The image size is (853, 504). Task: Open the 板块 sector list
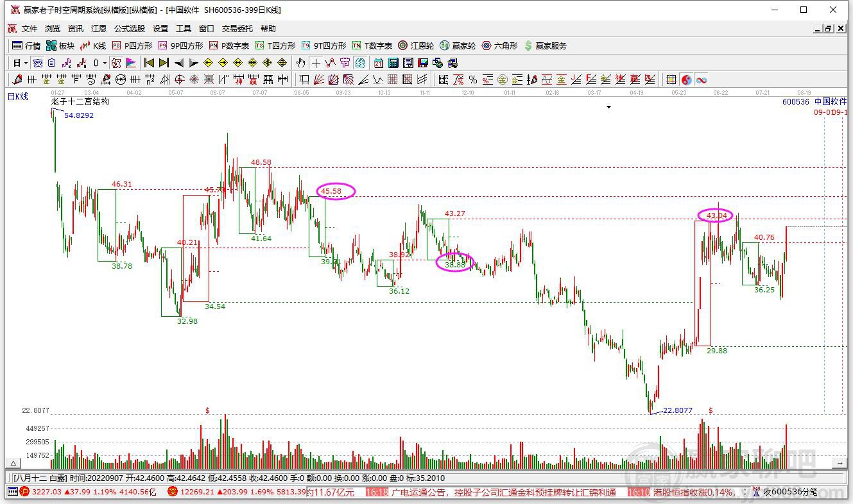coord(60,46)
